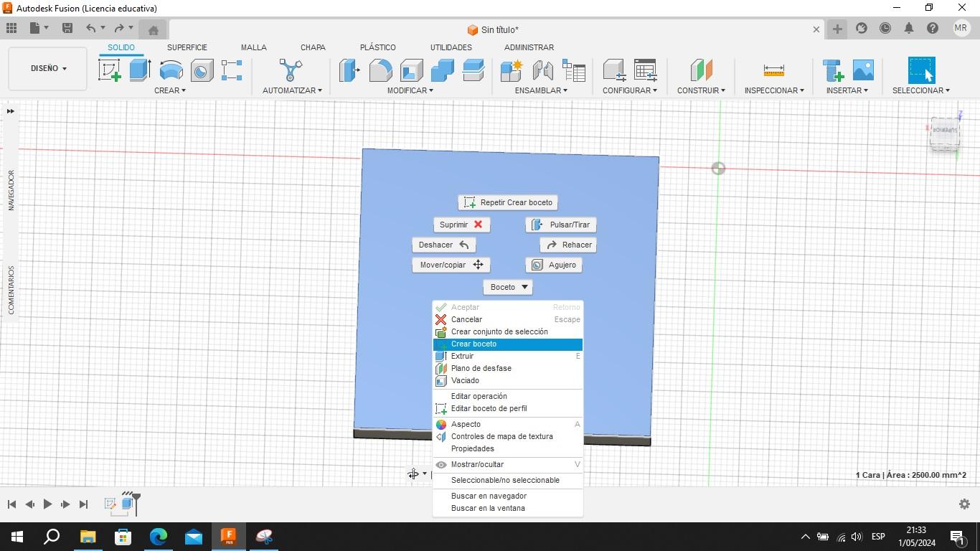Viewport: 980px width, 551px height.
Task: Open the Automatizar tool icon
Action: [x=291, y=70]
